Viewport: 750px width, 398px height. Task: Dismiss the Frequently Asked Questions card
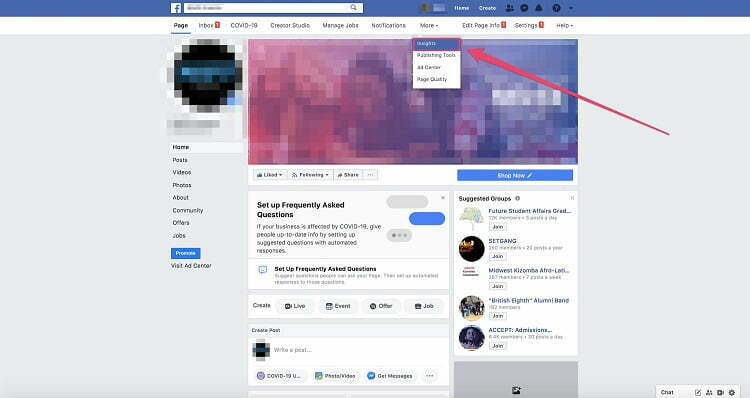[x=443, y=198]
